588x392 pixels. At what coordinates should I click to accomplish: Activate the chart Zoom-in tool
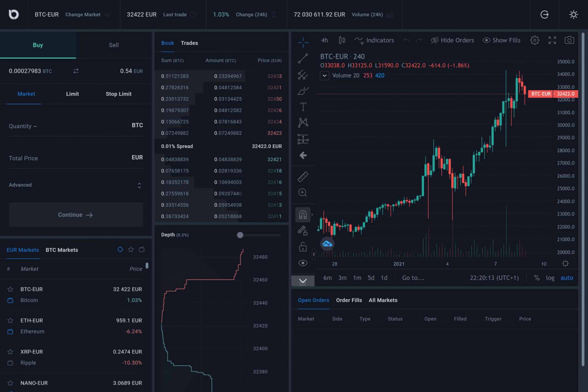303,192
